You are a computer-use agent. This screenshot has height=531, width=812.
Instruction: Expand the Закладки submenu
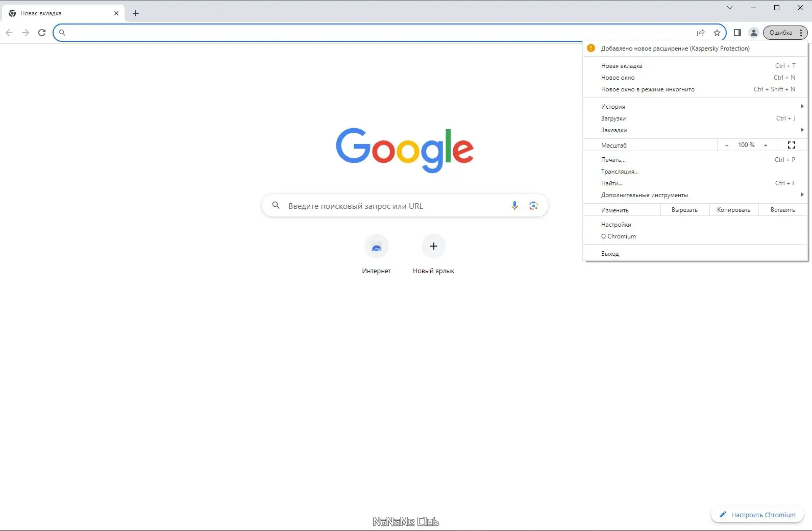coord(695,130)
